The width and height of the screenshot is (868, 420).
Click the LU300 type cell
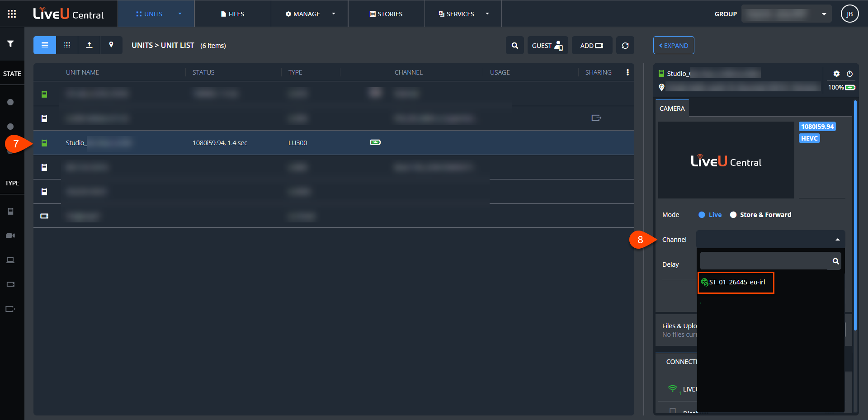297,143
